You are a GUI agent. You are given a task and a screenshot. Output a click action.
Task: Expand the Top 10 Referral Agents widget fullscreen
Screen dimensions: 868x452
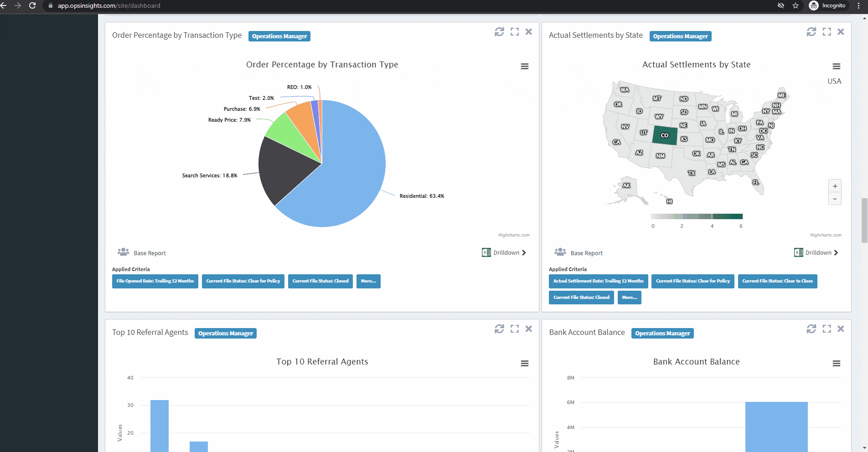(x=515, y=329)
